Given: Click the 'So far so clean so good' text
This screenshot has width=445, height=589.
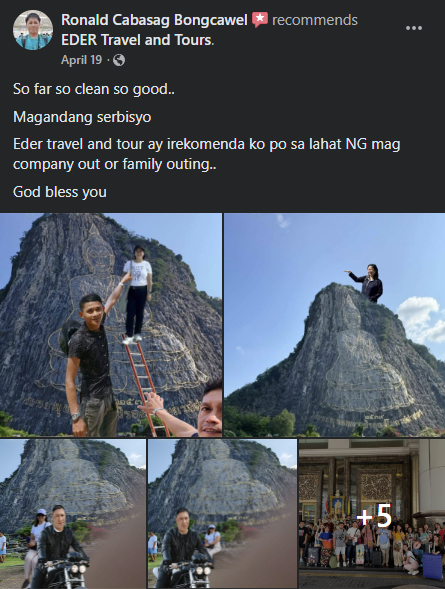Looking at the screenshot, I should coord(94,89).
